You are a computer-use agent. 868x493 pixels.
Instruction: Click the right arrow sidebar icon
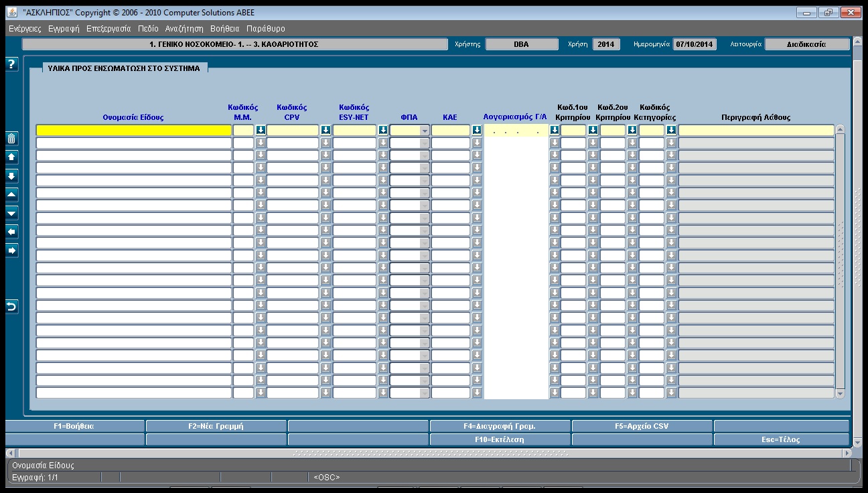point(11,251)
